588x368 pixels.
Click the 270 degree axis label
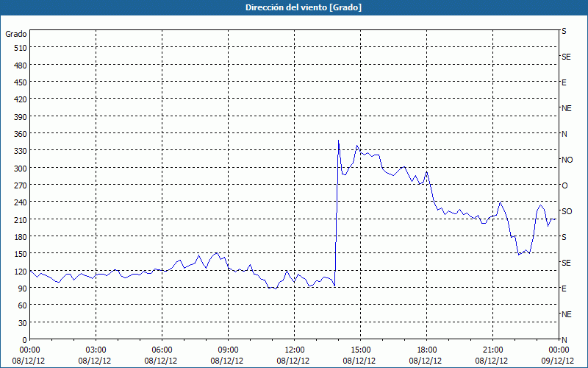21,185
